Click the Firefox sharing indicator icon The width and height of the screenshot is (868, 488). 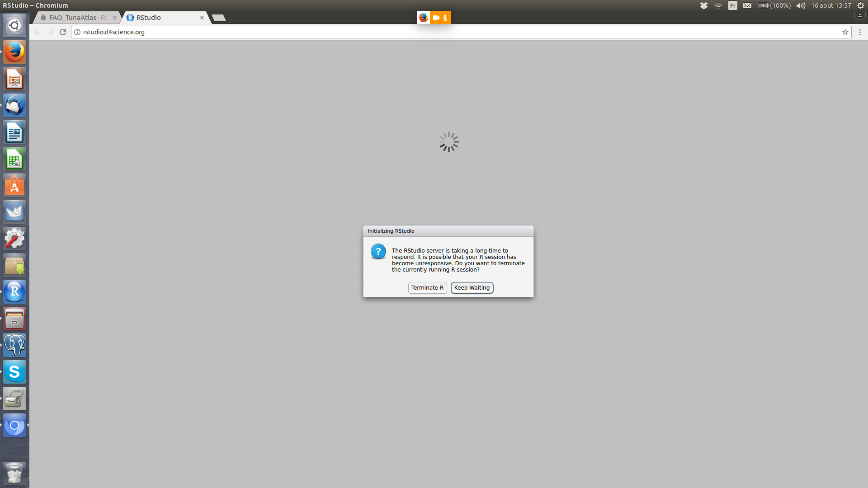tap(423, 18)
